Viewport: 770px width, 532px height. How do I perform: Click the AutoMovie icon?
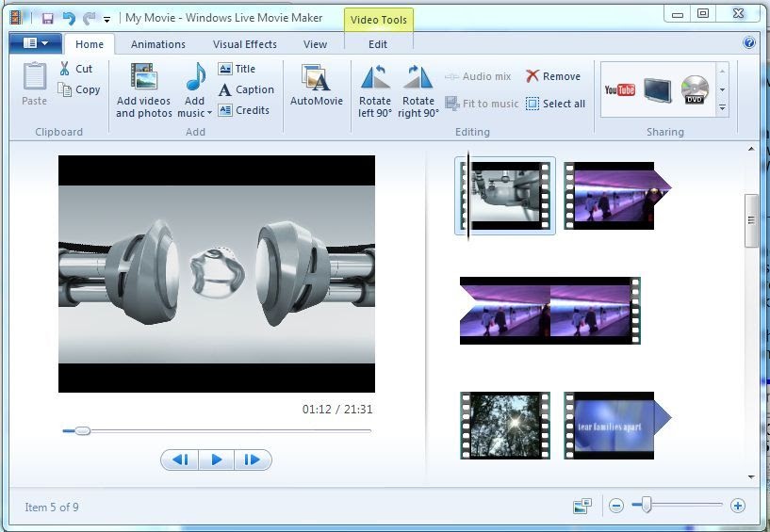[316, 77]
